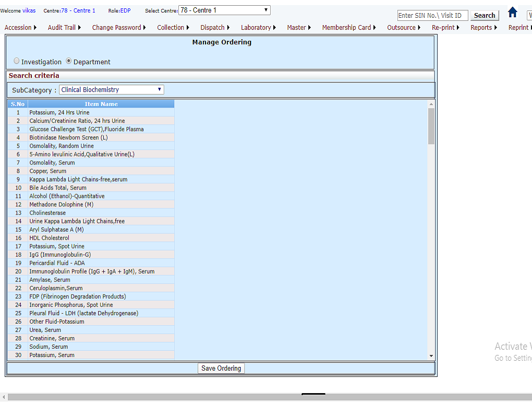Open the Accession menu
Screen dimensions: 532x402
[20, 28]
